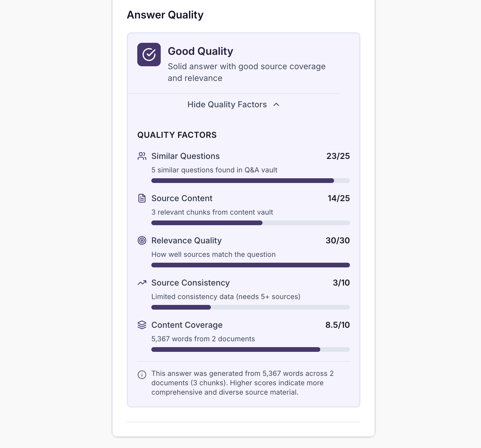Click the Relevance Quality full progress bar
481x448 pixels.
(250, 265)
